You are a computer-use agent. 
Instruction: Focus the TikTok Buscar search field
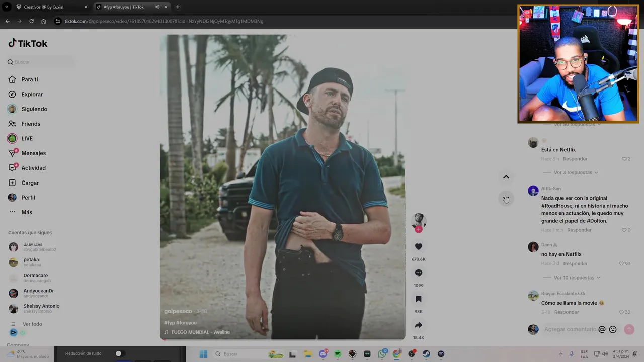pyautogui.click(x=41, y=62)
